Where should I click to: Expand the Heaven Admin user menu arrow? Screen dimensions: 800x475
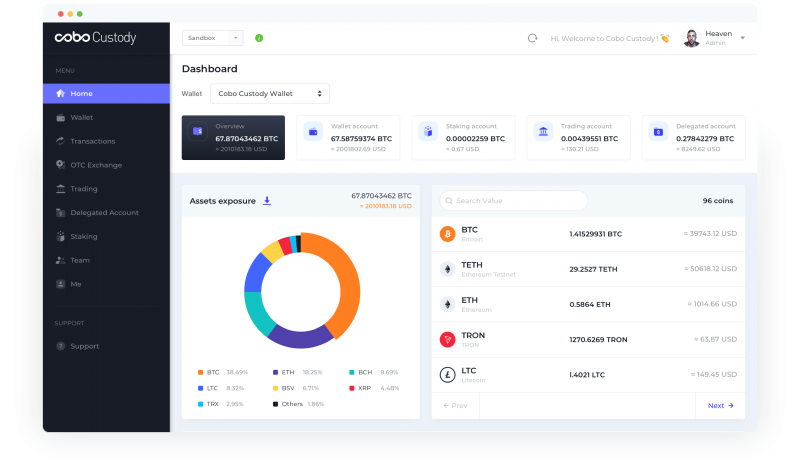[x=743, y=38]
